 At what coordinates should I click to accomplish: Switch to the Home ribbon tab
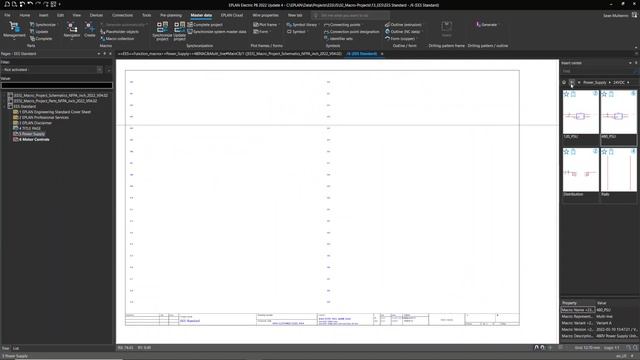(24, 15)
